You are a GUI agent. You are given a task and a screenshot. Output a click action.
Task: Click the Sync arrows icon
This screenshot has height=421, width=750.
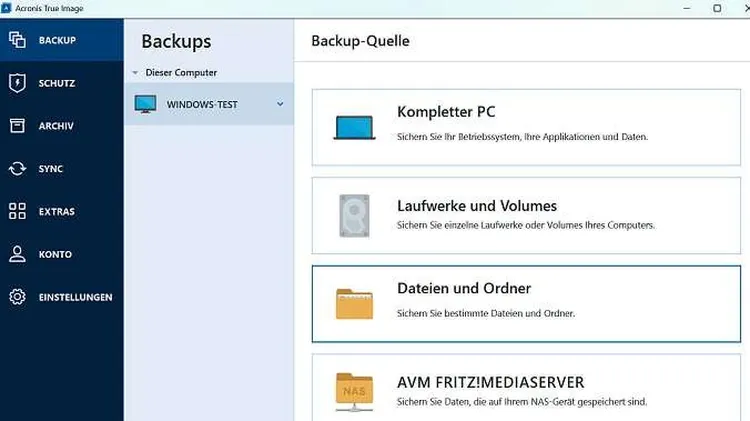point(17,169)
